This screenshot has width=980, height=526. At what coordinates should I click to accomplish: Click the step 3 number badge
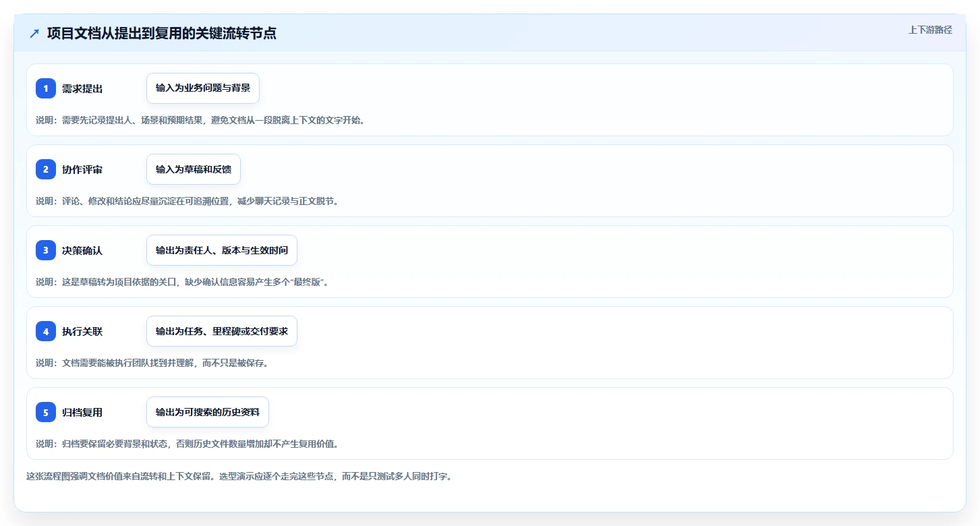[x=46, y=250]
